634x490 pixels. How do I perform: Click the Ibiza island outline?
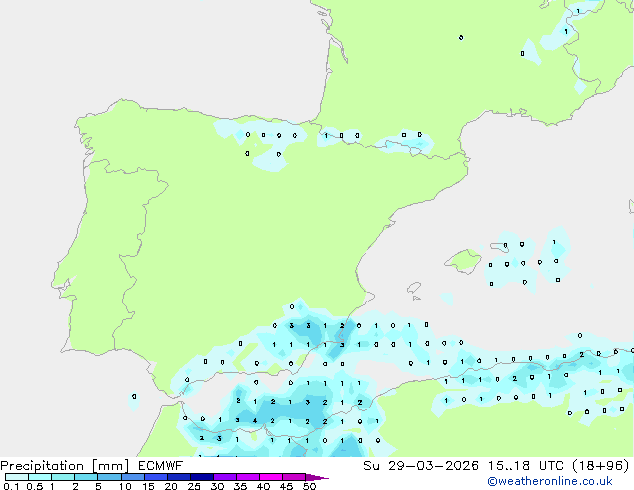click(414, 288)
